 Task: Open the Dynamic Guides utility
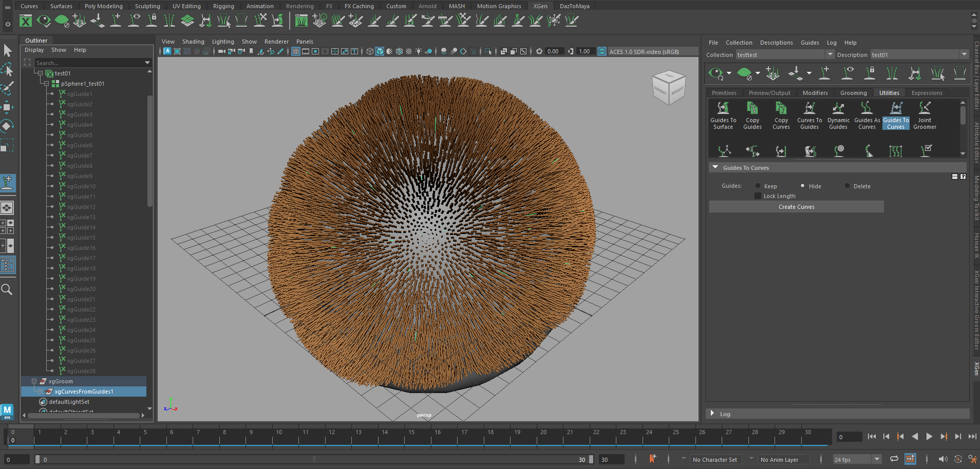pos(838,108)
